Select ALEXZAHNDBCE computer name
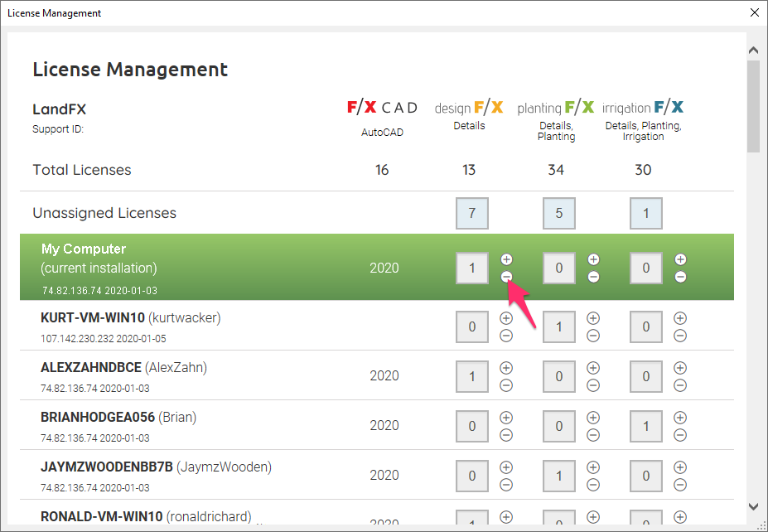 click(x=90, y=367)
